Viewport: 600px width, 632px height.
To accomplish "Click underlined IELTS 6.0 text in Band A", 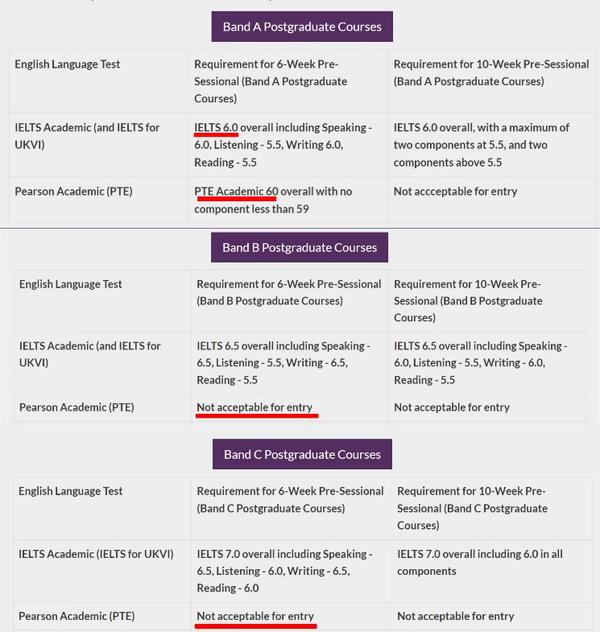I will [216, 128].
